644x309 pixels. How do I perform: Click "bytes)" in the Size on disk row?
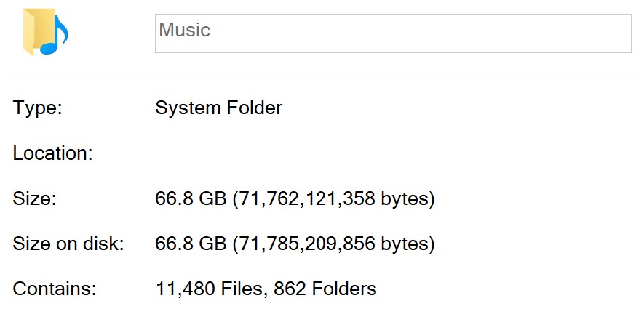click(408, 244)
